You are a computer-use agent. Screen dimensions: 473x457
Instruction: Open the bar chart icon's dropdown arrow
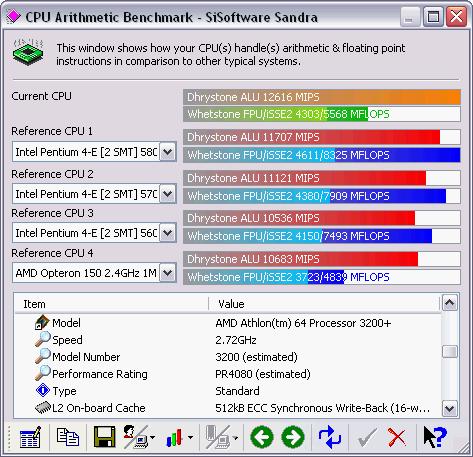pos(190,437)
